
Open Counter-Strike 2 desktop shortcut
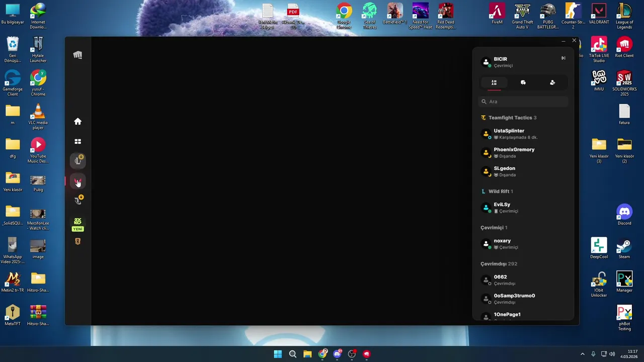(x=573, y=16)
